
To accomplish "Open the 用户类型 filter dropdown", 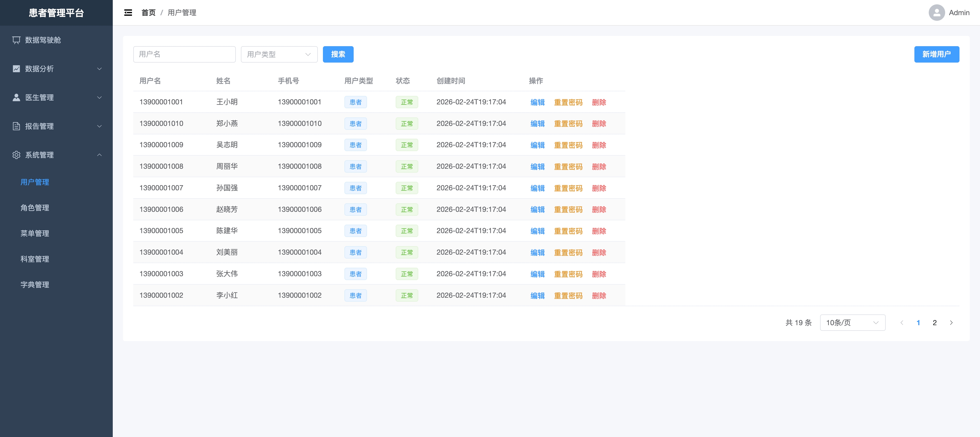I will [279, 54].
